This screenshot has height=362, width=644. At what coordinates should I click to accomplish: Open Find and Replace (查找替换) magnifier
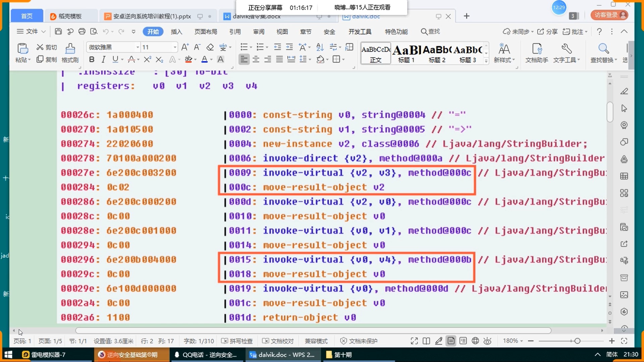click(603, 53)
